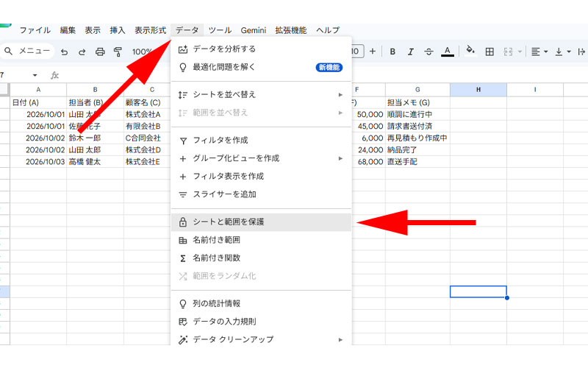The image size is (588, 368).
Task: Click the sigma icon beside 名前付き関数
Action: coord(182,258)
